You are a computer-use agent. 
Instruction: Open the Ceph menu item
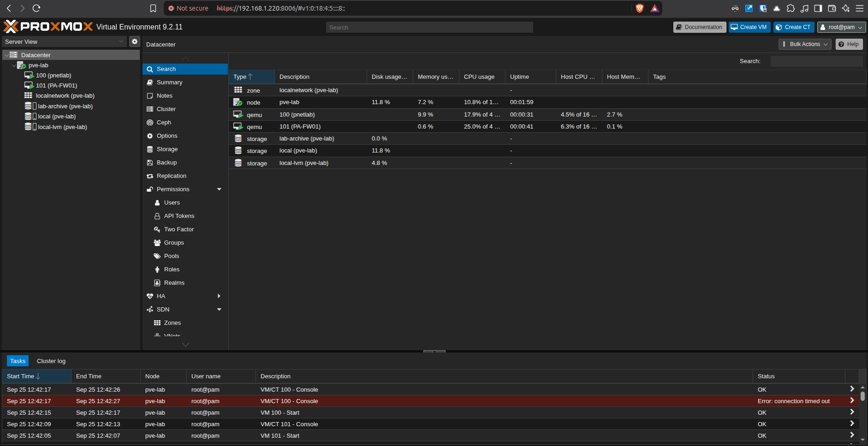[185, 123]
